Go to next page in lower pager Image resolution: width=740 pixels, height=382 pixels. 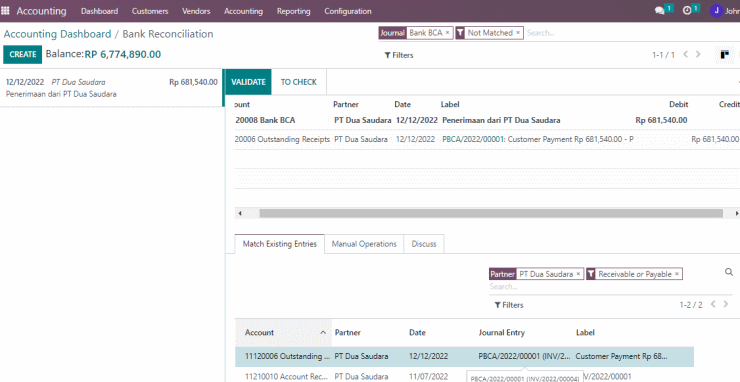point(726,304)
